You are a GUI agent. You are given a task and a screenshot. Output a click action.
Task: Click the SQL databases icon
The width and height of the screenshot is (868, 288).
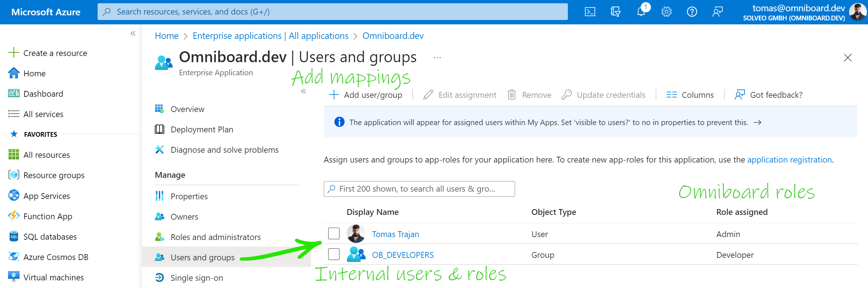point(13,236)
